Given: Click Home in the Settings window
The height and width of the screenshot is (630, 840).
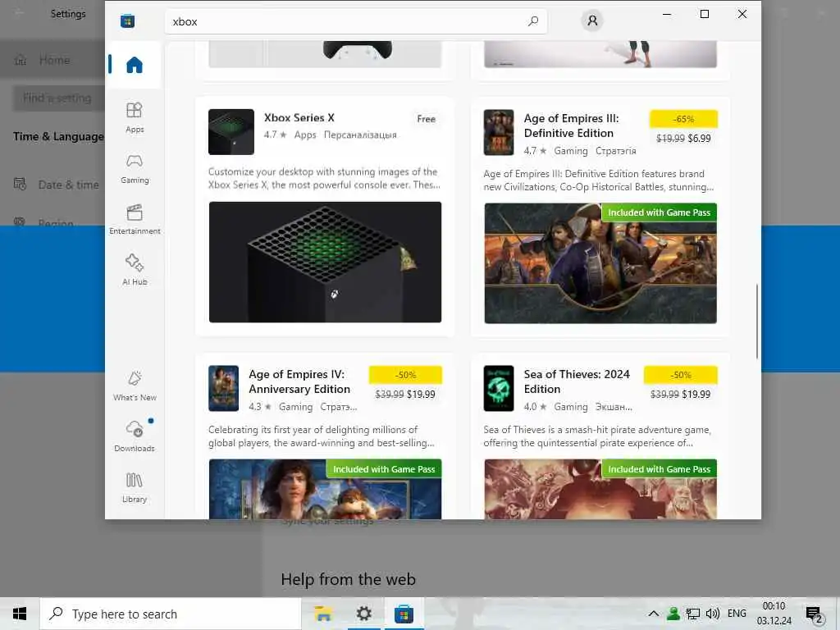Looking at the screenshot, I should tap(54, 60).
